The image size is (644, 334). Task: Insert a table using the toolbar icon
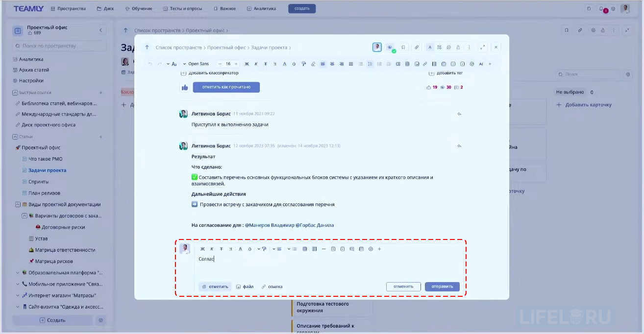pyautogui.click(x=408, y=64)
